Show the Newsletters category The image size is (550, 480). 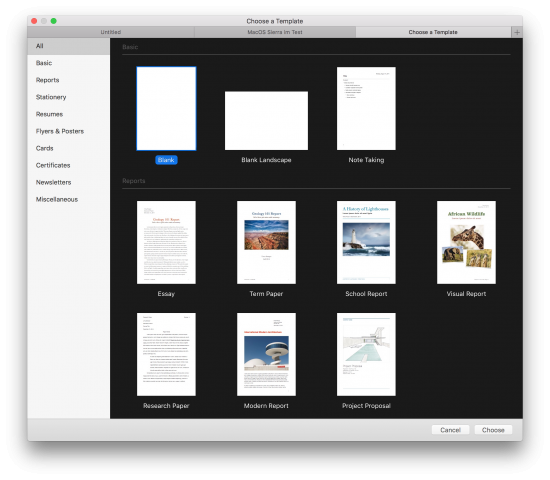[x=69, y=182]
